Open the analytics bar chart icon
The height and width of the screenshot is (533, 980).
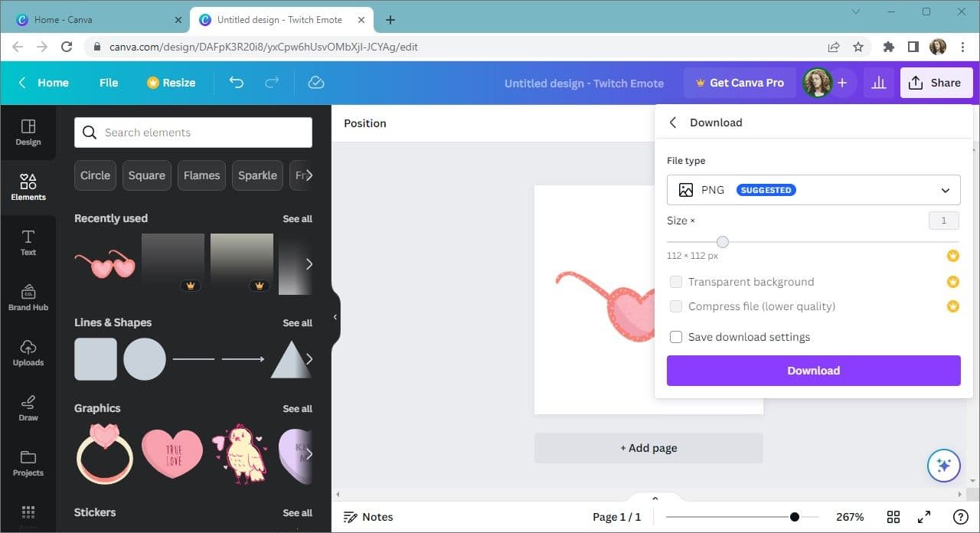coord(879,83)
